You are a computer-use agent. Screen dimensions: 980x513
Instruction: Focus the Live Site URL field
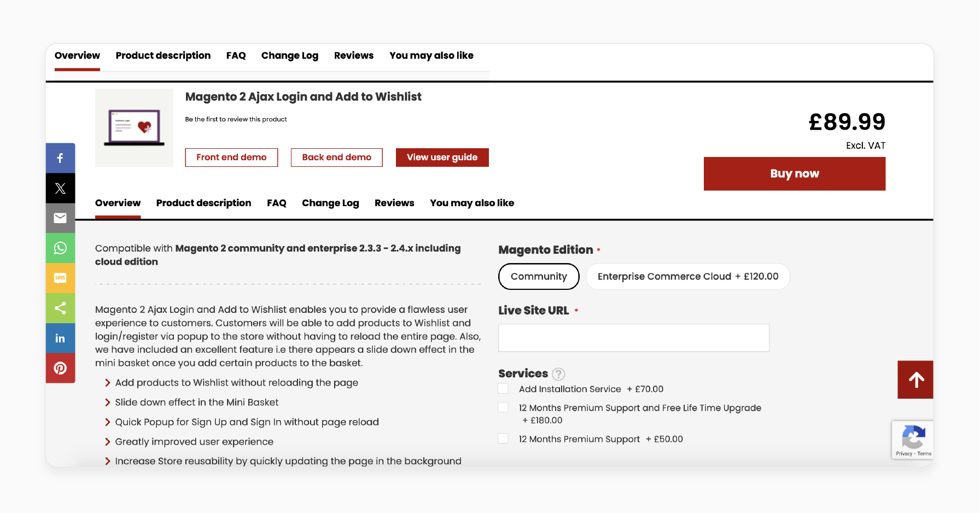(x=633, y=337)
